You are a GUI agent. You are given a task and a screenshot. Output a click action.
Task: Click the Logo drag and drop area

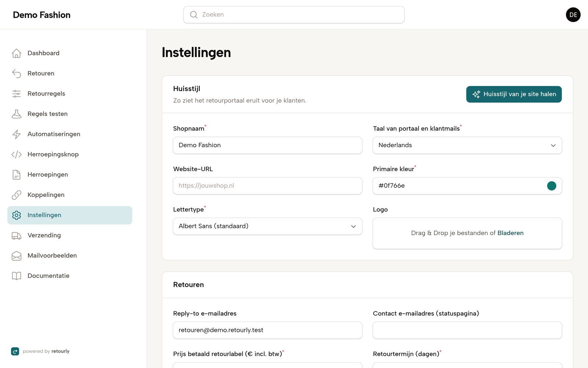(467, 233)
